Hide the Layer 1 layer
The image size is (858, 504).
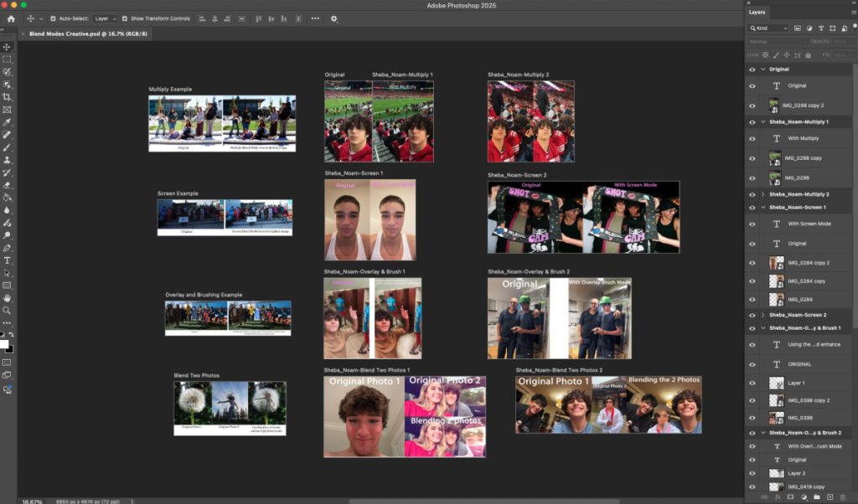point(752,383)
